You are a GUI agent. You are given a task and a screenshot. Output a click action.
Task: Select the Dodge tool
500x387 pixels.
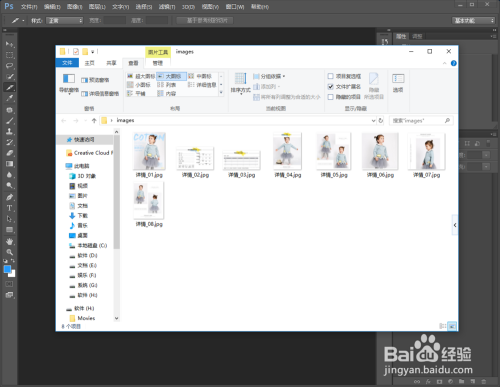pos(9,185)
